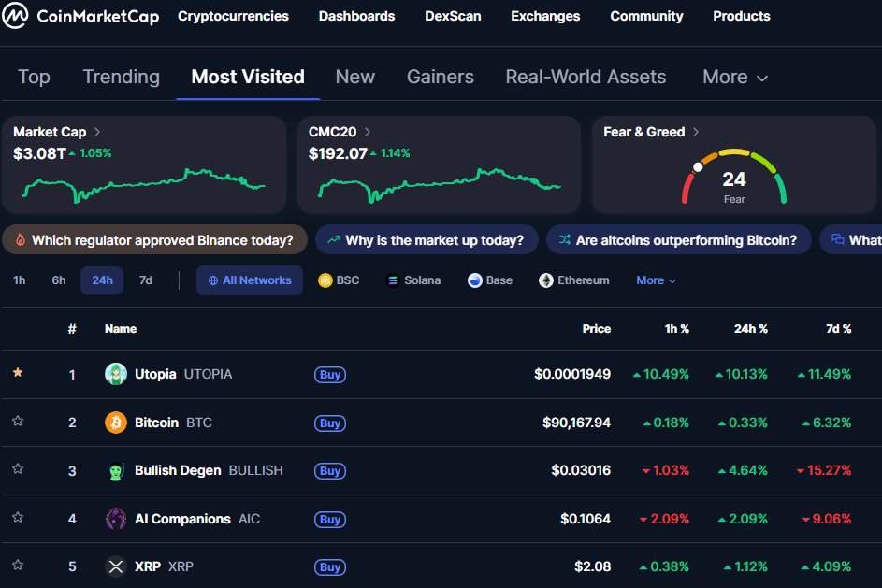The width and height of the screenshot is (882, 588).
Task: Open the BSC network filter icon
Action: click(325, 280)
